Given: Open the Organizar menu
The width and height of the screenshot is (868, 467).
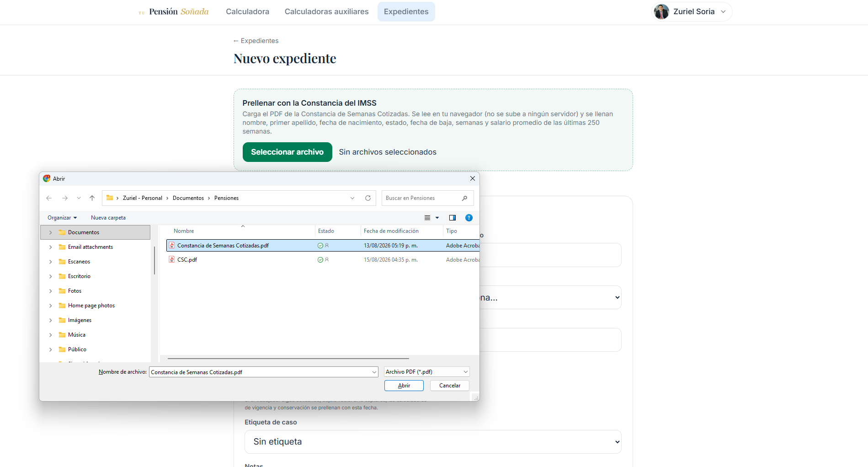Looking at the screenshot, I should point(62,218).
